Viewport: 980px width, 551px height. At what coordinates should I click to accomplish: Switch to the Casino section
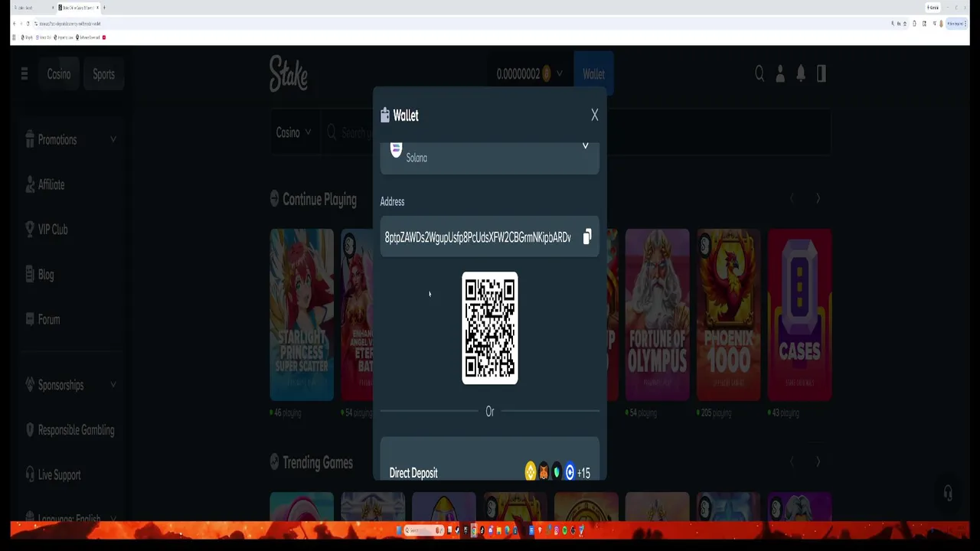(58, 74)
